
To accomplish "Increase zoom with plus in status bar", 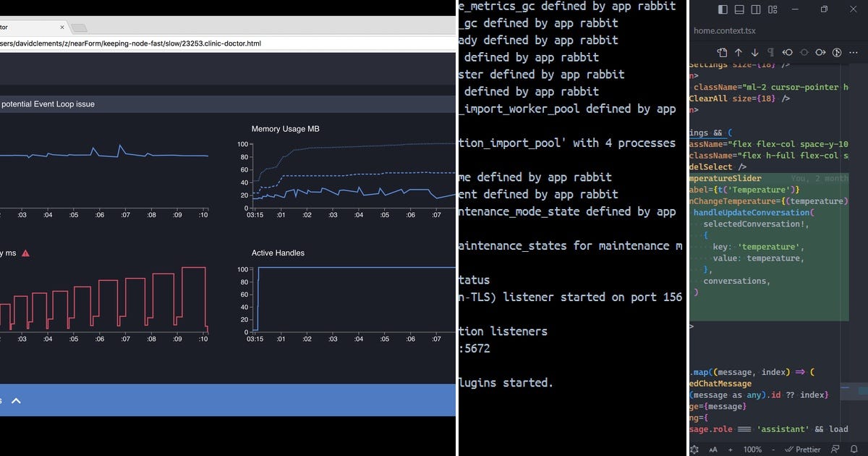I will click(731, 449).
